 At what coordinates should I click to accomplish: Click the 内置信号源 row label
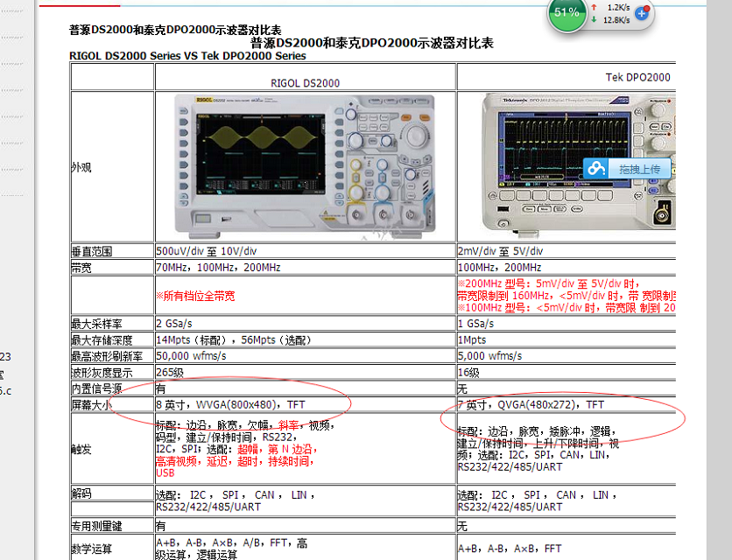point(96,388)
